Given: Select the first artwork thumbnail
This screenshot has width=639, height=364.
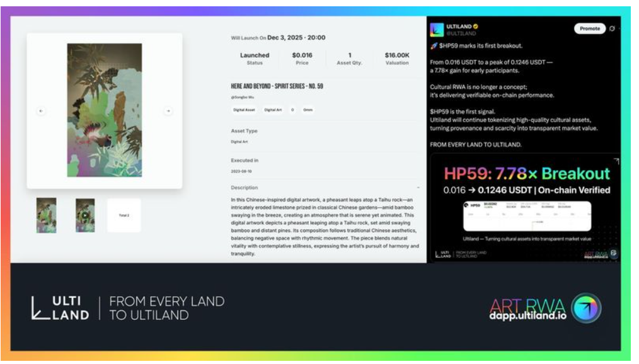Looking at the screenshot, I should pyautogui.click(x=46, y=215).
